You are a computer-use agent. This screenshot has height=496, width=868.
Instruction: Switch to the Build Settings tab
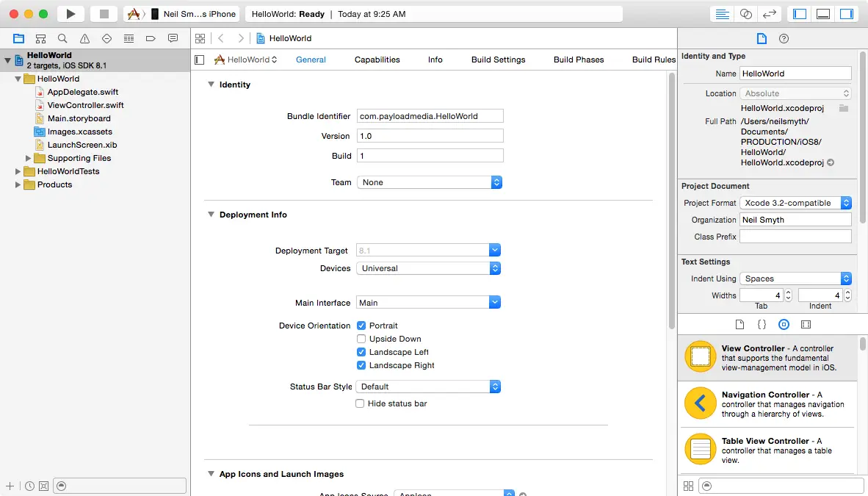[498, 60]
